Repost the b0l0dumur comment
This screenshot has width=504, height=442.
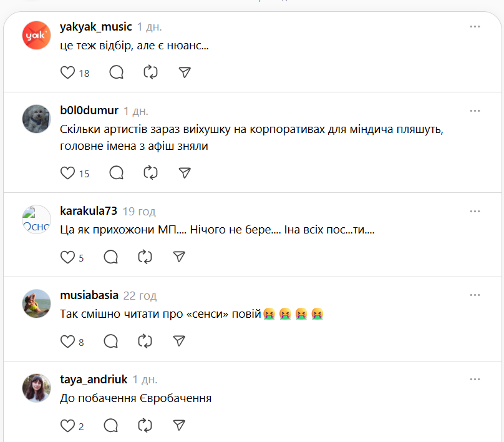coord(150,173)
